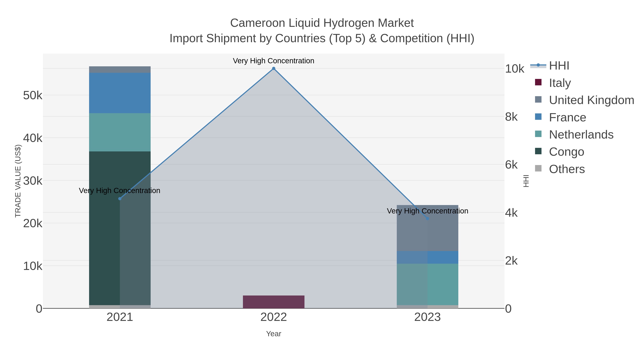Toggle the Netherlands legend entry
644x362 pixels.
coord(574,134)
